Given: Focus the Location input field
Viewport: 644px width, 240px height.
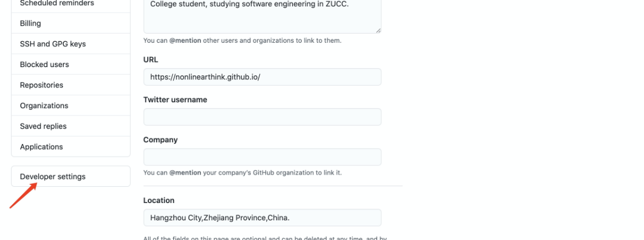Looking at the screenshot, I should click(262, 217).
